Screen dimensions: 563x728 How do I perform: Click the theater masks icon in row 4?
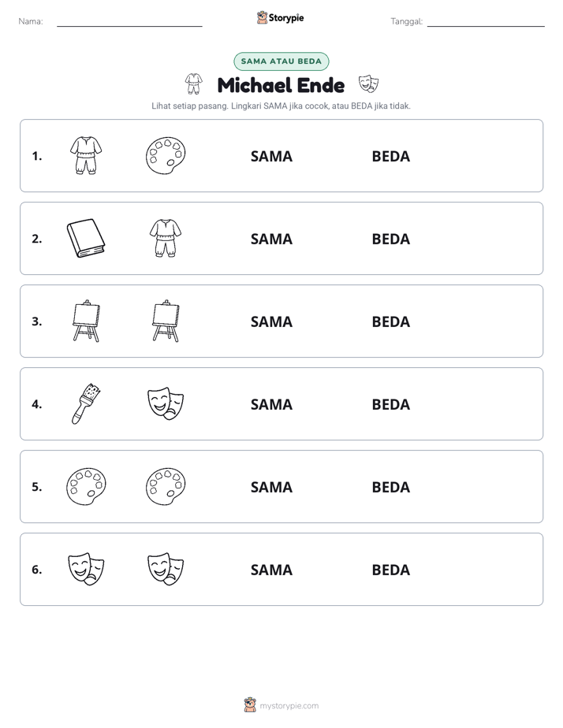[x=166, y=404]
